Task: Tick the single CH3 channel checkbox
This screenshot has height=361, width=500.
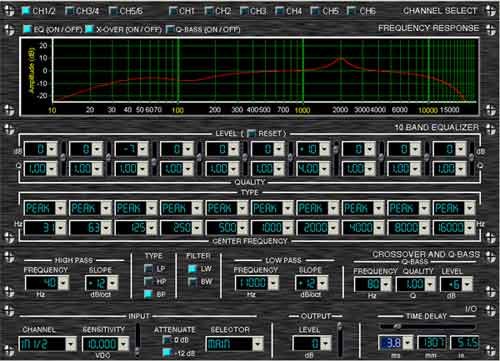Action: pyautogui.click(x=244, y=11)
